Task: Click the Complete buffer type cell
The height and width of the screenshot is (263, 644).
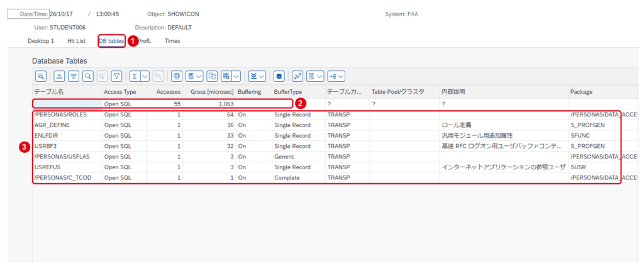Action: (298, 177)
